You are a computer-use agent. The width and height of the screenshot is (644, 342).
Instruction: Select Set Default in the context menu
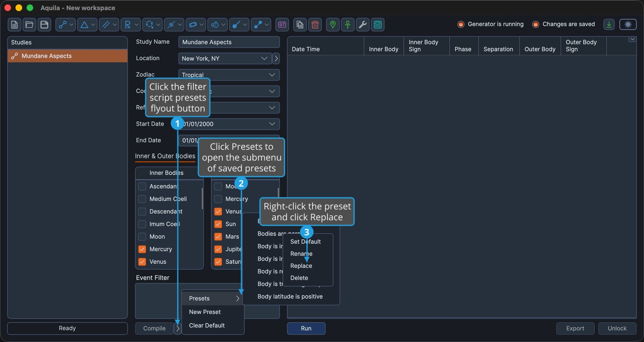(x=308, y=242)
